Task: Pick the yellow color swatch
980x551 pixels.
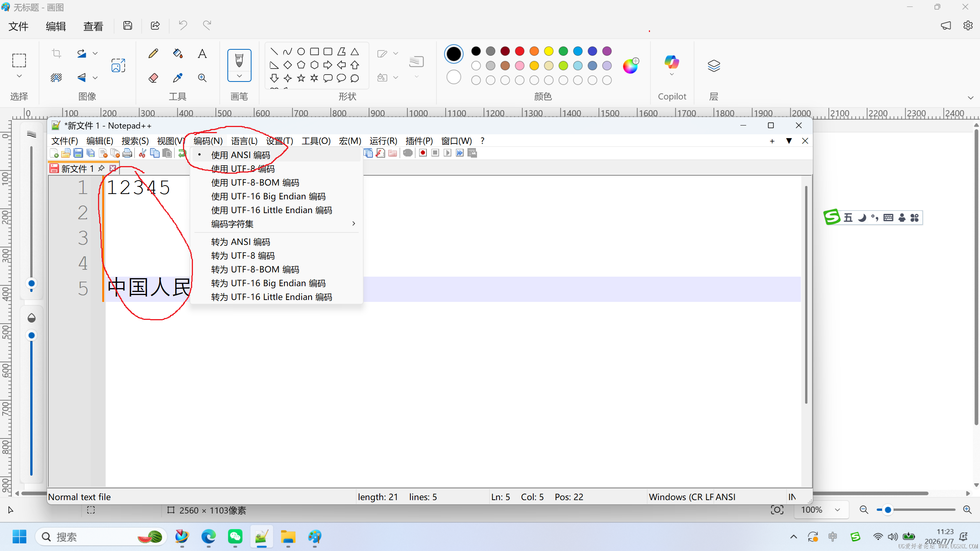Action: [x=549, y=51]
